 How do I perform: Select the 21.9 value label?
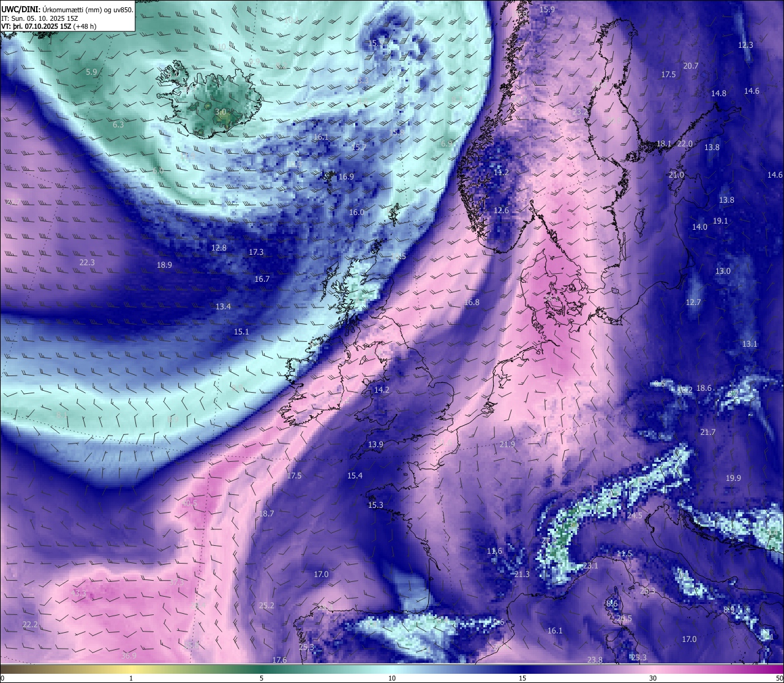coord(507,445)
